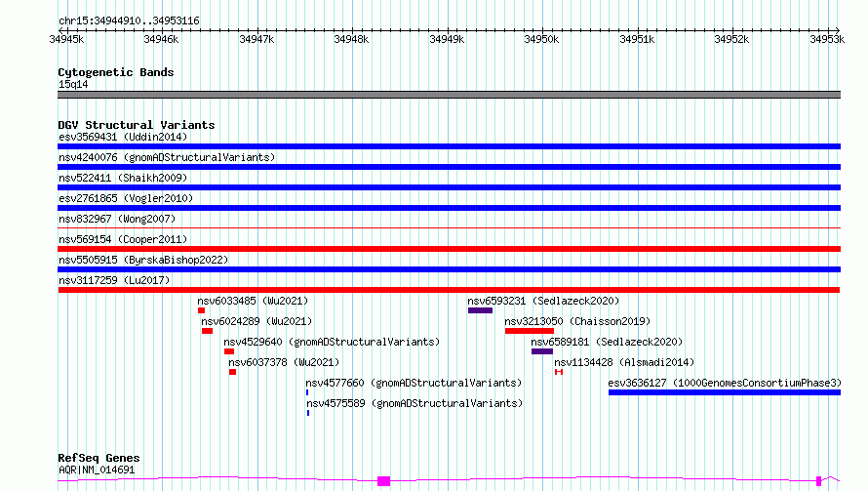This screenshot has width=868, height=491.
Task: Open the nsv6593231 (Sedlazeck2020) label
Action: pos(543,301)
